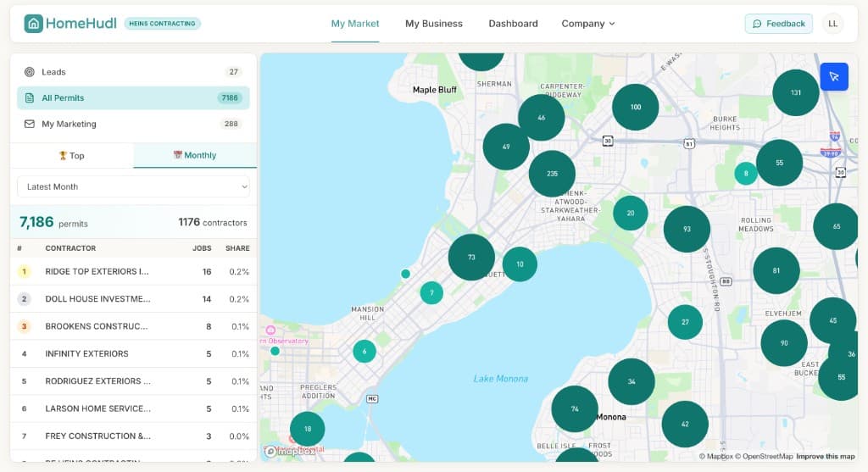Select the LARSON HOME SERVICE... contractor row
Viewport: 868px width, 472px height.
click(133, 409)
